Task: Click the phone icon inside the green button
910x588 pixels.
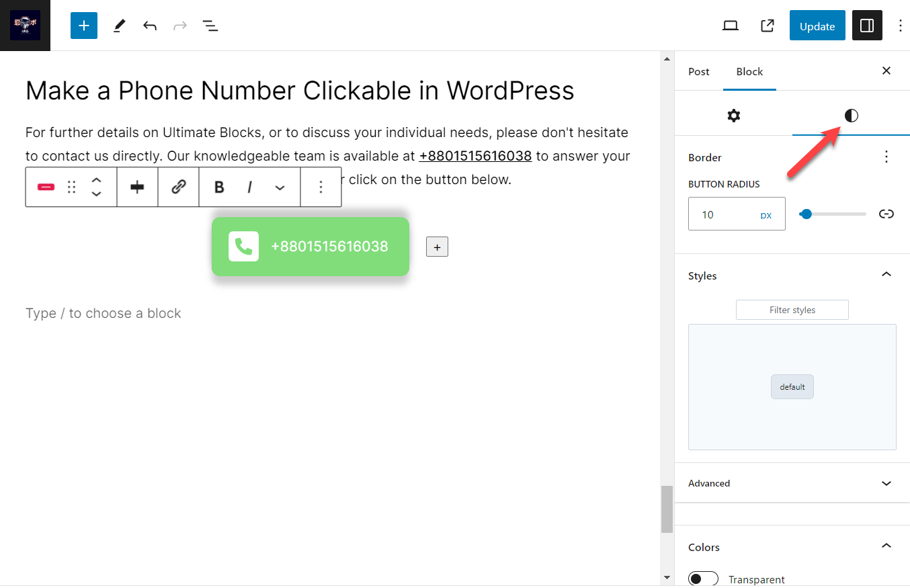Action: 243,247
